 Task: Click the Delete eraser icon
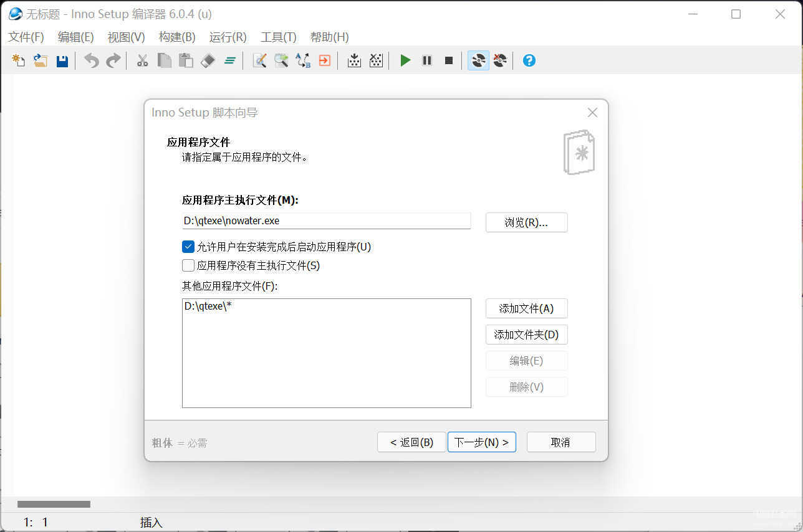208,60
